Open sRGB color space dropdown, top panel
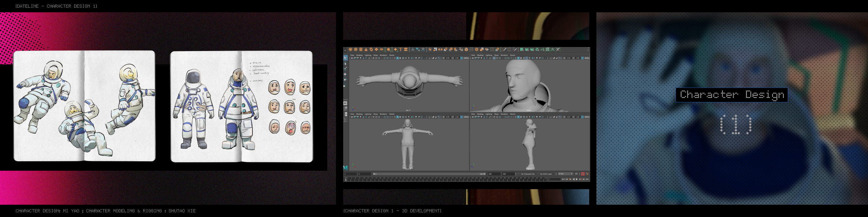 point(466,58)
